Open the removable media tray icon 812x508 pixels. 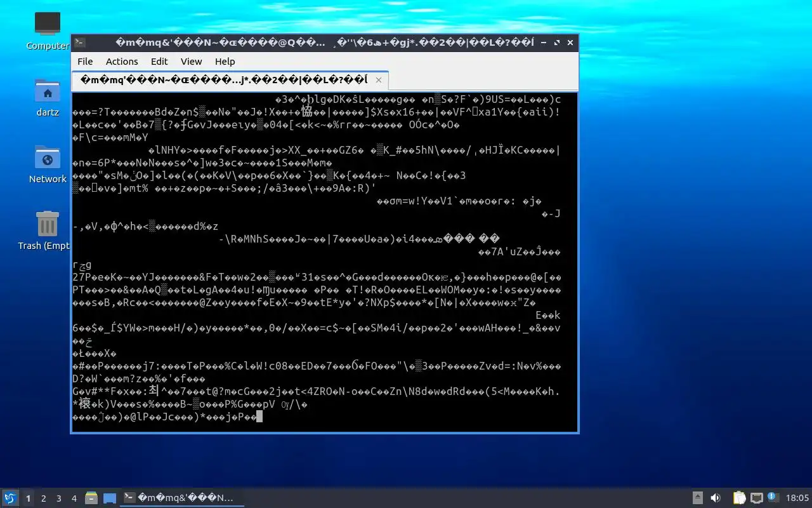pyautogui.click(x=697, y=498)
